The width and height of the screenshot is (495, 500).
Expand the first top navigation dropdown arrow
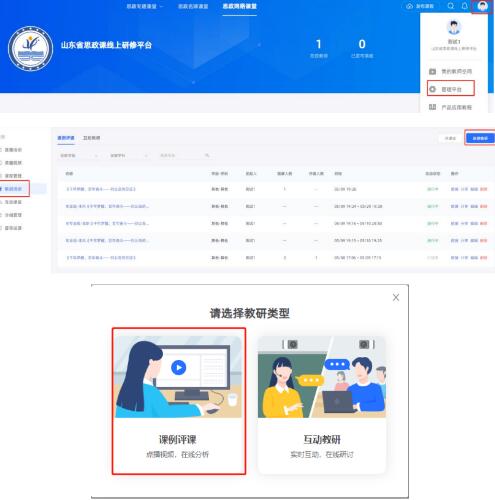click(162, 6)
